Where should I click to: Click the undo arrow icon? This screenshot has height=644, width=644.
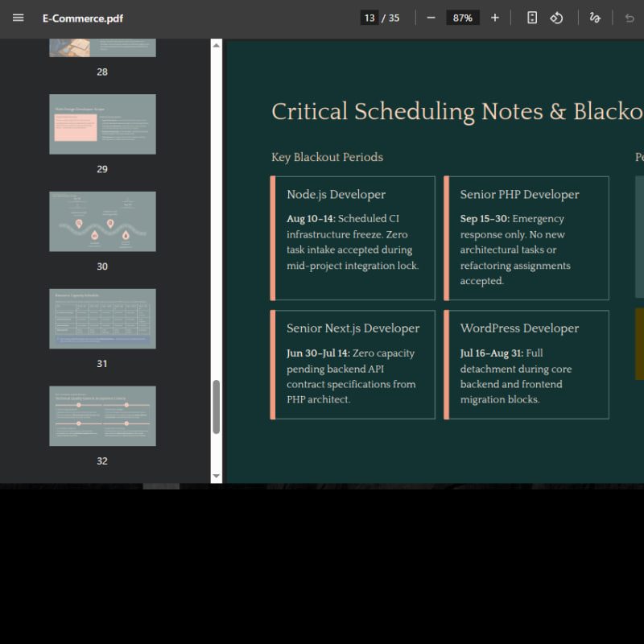[x=630, y=18]
